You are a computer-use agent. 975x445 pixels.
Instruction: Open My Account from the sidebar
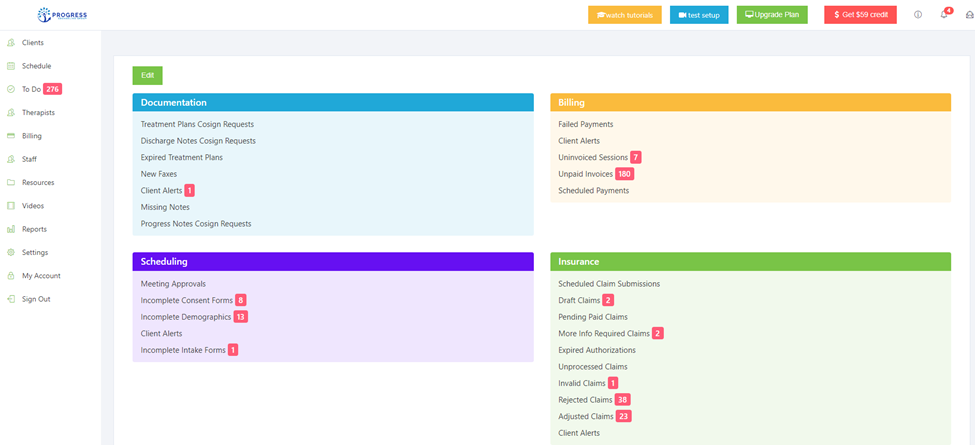point(41,276)
